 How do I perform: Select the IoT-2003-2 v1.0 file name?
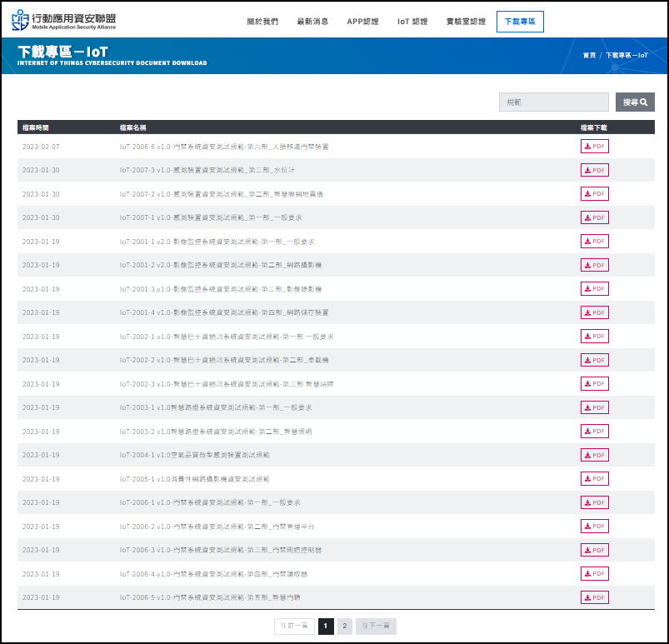(x=216, y=432)
